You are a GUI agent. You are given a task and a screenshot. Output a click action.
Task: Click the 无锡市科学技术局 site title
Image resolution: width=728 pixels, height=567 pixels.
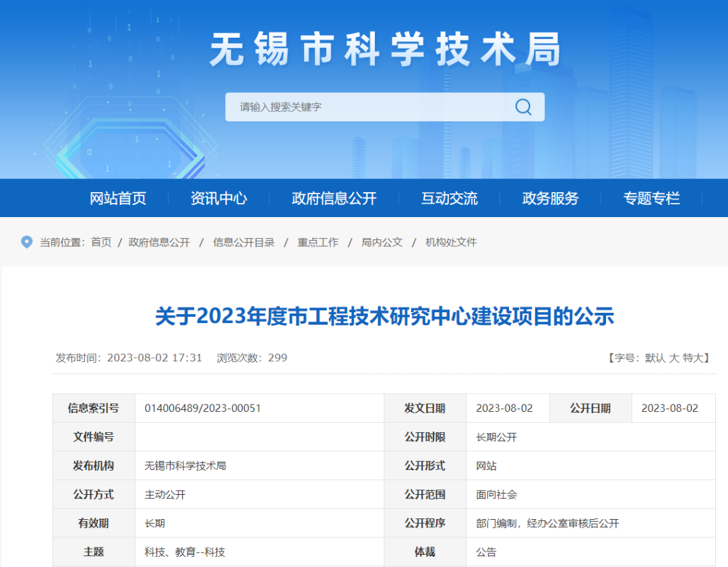[385, 50]
